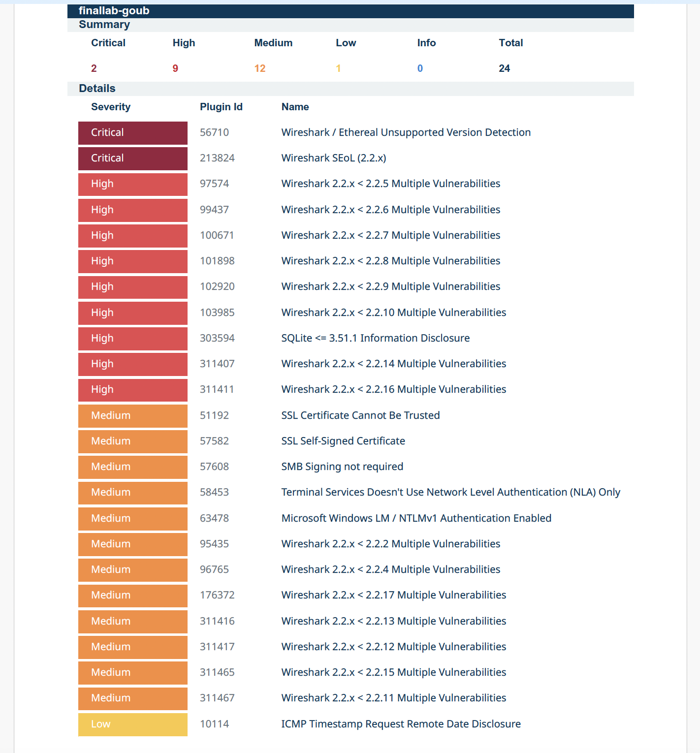The width and height of the screenshot is (700, 753).
Task: Open plugin ID 311411
Action: pyautogui.click(x=217, y=389)
